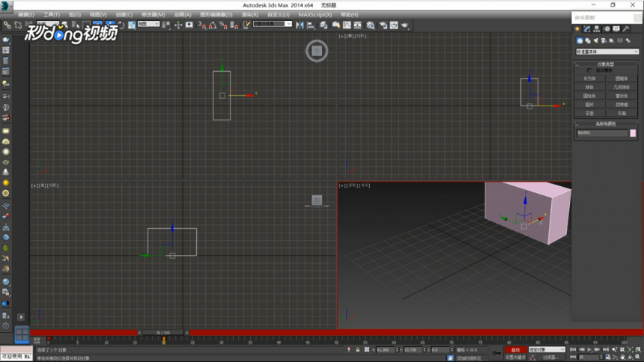This screenshot has width=644, height=362.
Task: Click the 20 / 100 time slider
Action: [163, 332]
